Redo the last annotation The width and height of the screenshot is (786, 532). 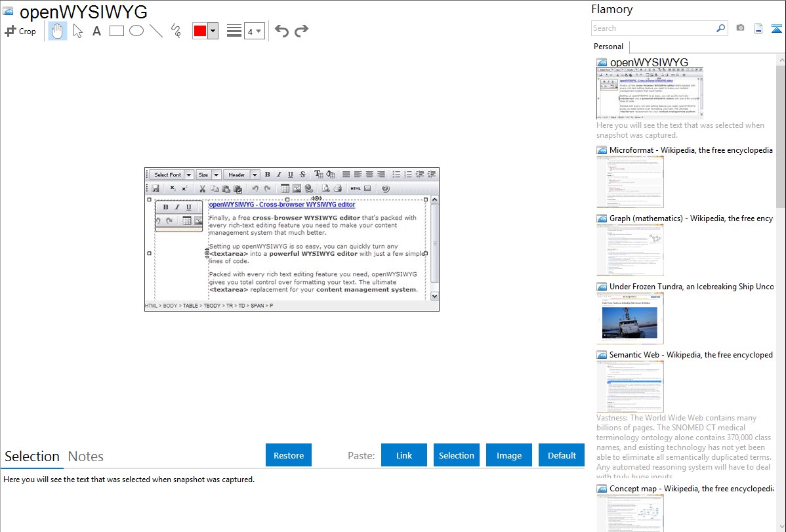click(x=301, y=31)
